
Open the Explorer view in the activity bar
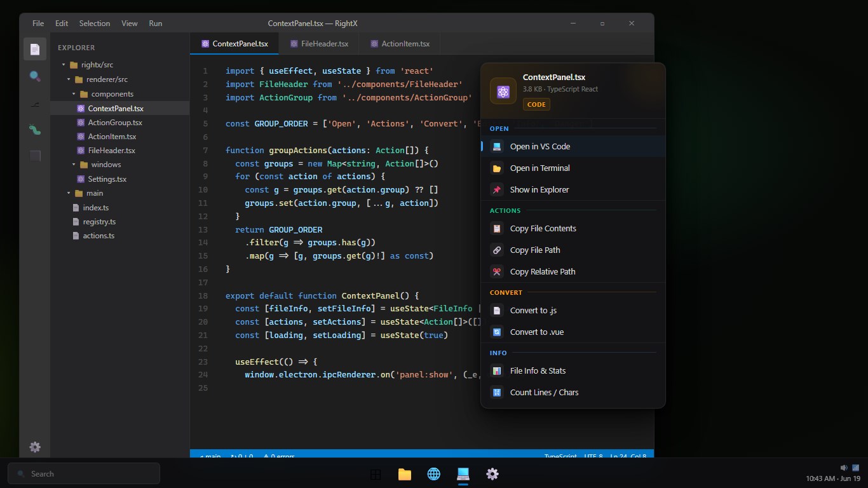point(35,49)
